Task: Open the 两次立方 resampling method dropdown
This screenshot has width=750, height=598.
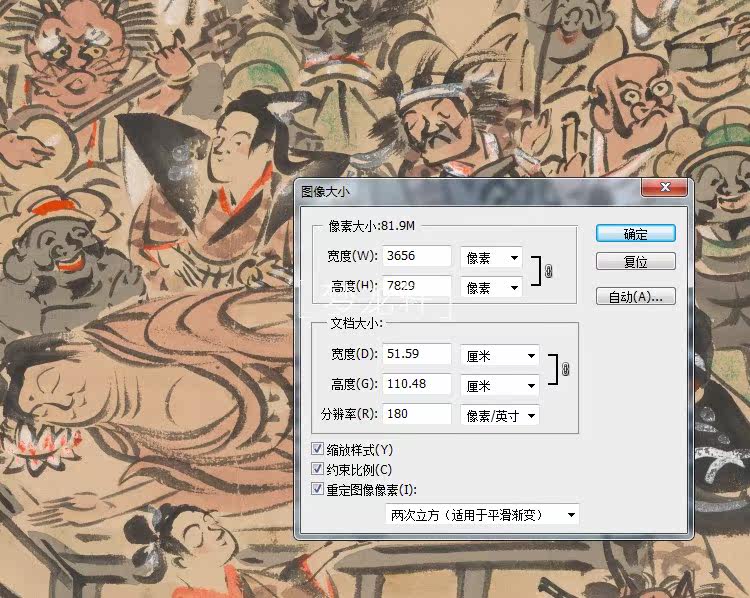Action: coord(482,515)
